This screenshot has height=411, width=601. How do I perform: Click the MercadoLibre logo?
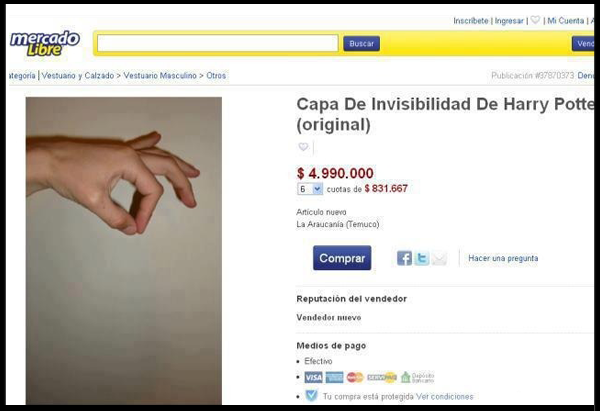pyautogui.click(x=45, y=44)
